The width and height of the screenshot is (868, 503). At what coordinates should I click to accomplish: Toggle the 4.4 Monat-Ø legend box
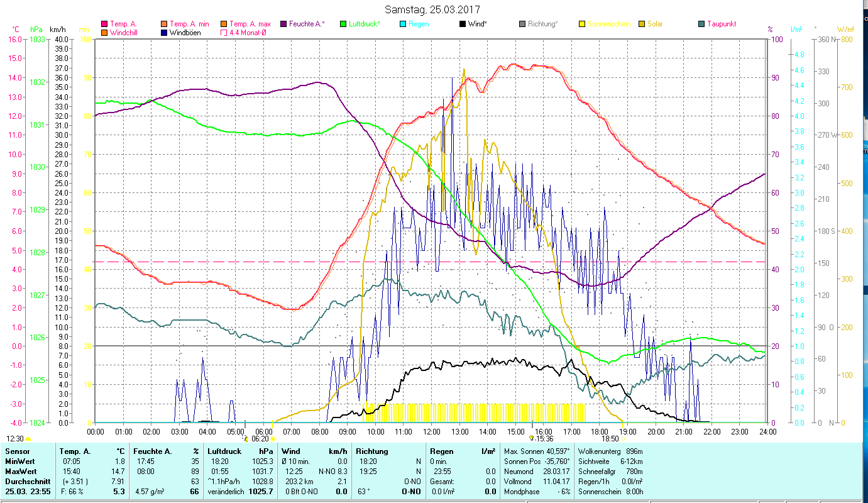223,33
